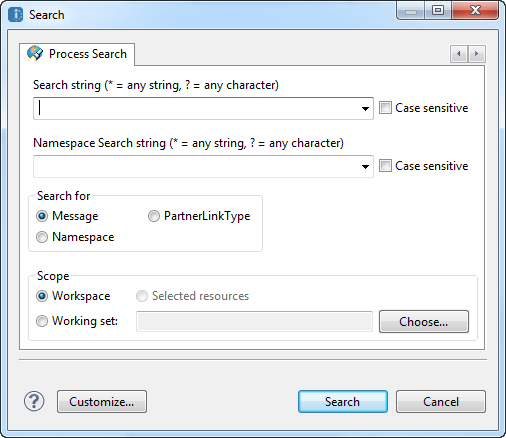This screenshot has width=506, height=438.
Task: Close the Search dialog window
Action: tap(475, 10)
